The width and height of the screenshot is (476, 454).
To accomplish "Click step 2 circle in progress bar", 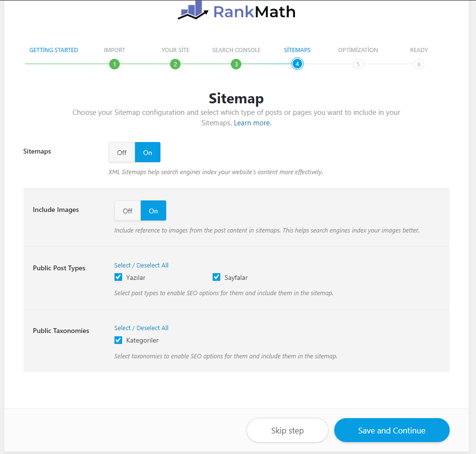I will (x=175, y=64).
